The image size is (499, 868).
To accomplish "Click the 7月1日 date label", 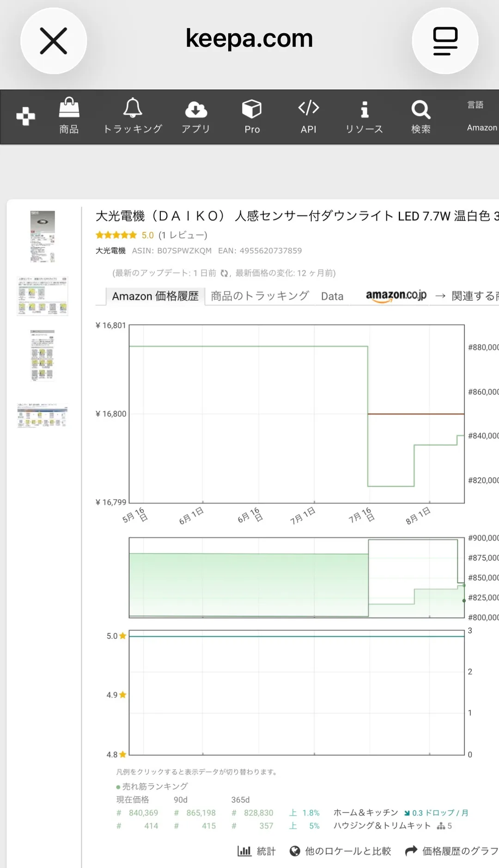I will [303, 515].
